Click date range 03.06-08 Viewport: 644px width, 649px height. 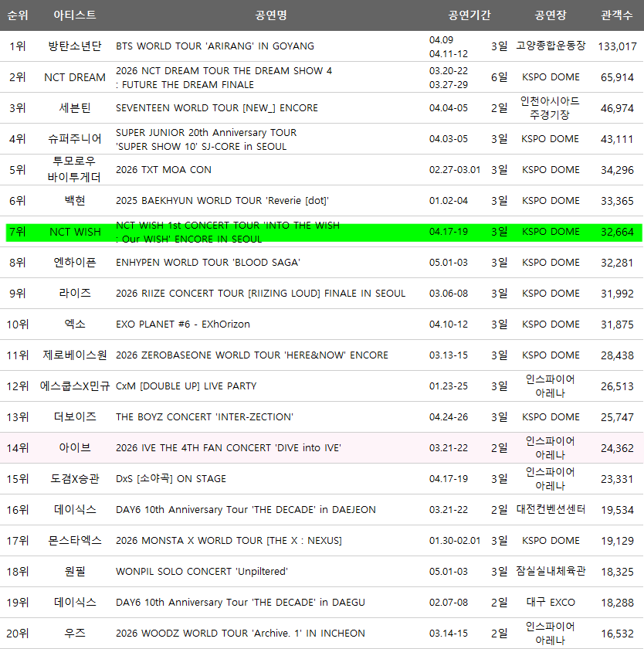coord(449,294)
